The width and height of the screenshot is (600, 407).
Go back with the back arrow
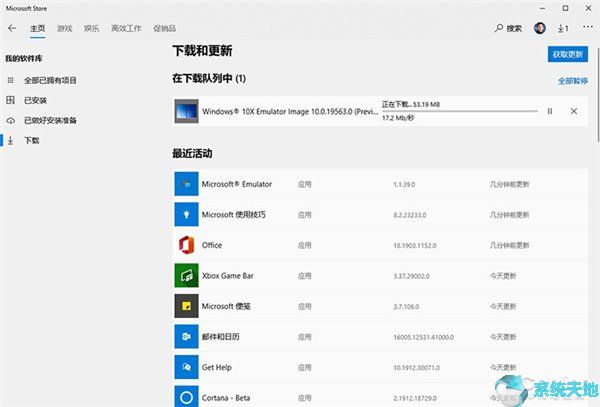coord(12,28)
